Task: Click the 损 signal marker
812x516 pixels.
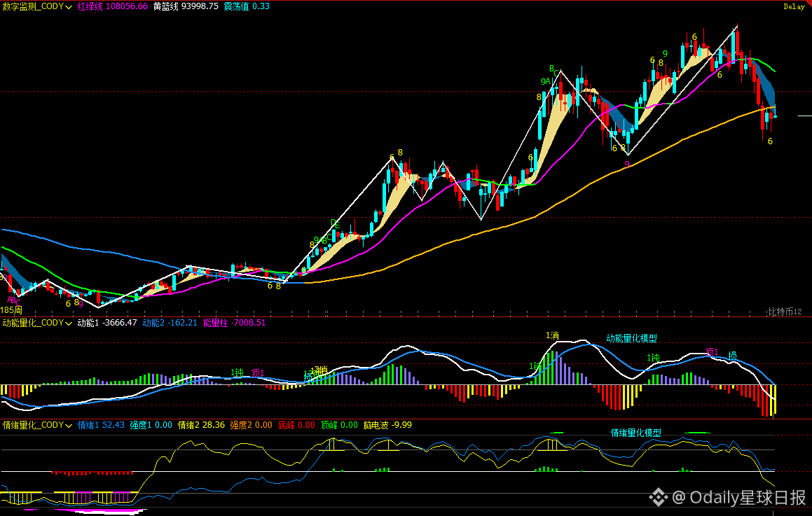Action: tap(732, 356)
